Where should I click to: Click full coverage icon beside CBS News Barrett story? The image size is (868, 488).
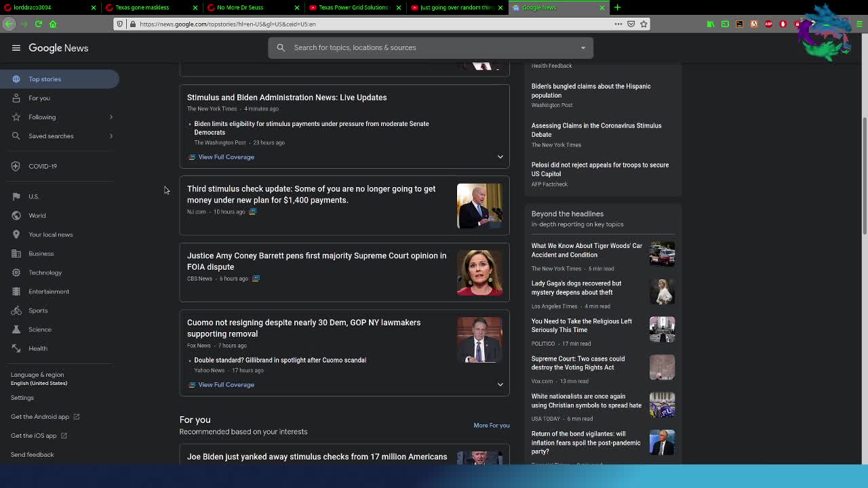click(256, 279)
